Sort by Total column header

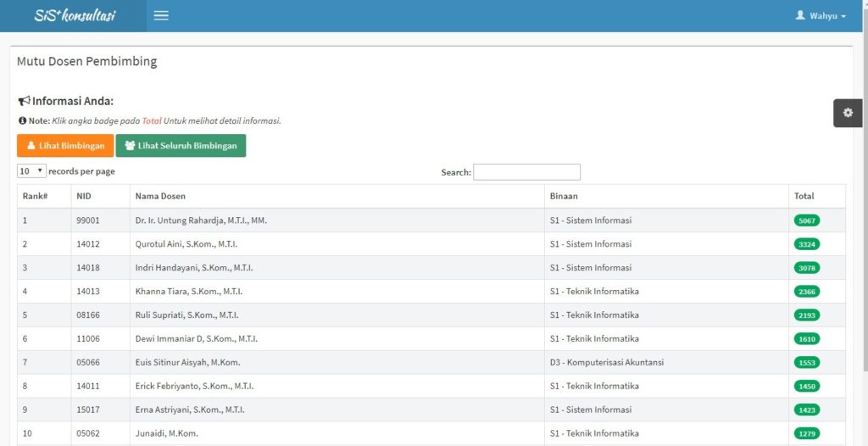[x=817, y=196]
